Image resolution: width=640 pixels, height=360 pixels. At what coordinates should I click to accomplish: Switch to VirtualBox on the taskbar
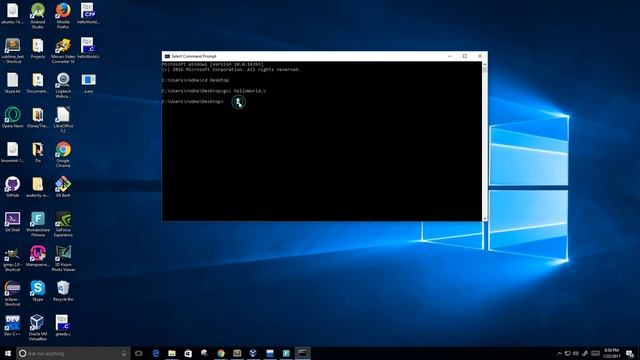tap(253, 353)
